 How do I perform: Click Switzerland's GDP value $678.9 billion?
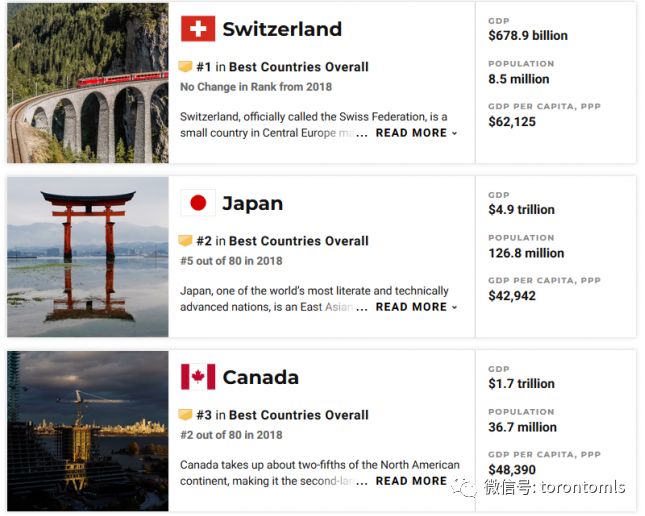coord(528,35)
